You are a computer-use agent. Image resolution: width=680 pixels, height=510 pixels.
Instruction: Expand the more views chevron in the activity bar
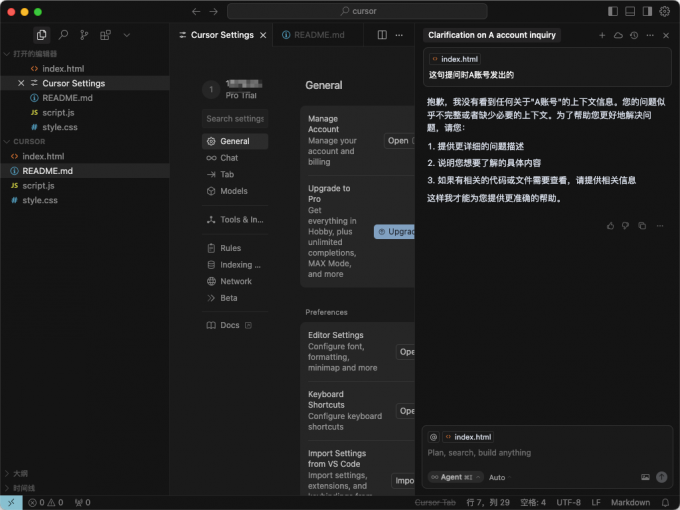tap(127, 35)
